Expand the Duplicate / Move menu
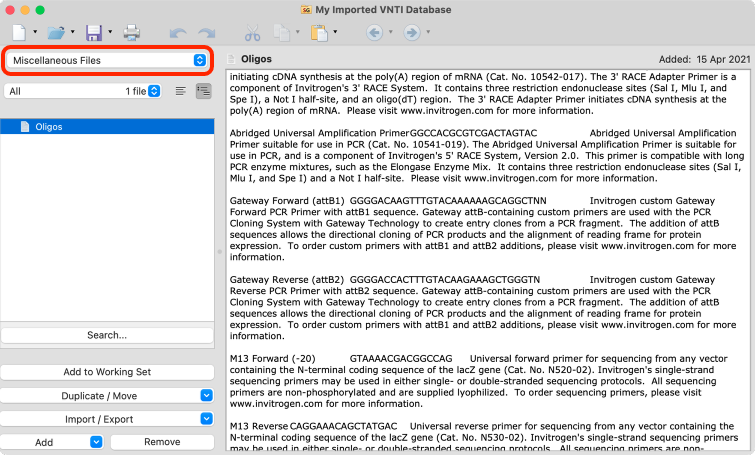Screen dimensions: 755x455 [x=207, y=395]
